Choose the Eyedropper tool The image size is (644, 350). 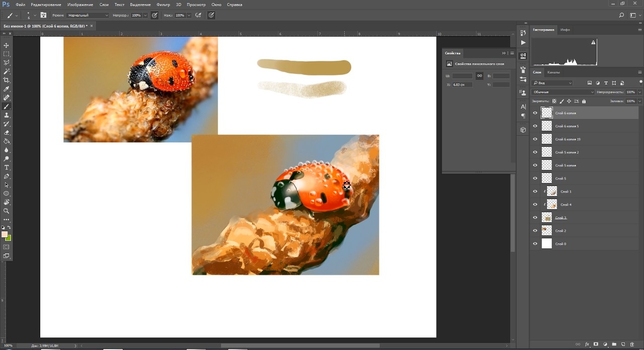pyautogui.click(x=7, y=89)
